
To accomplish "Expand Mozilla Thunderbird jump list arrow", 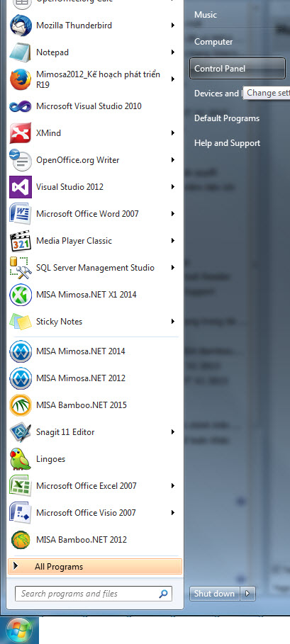I will coord(173,26).
